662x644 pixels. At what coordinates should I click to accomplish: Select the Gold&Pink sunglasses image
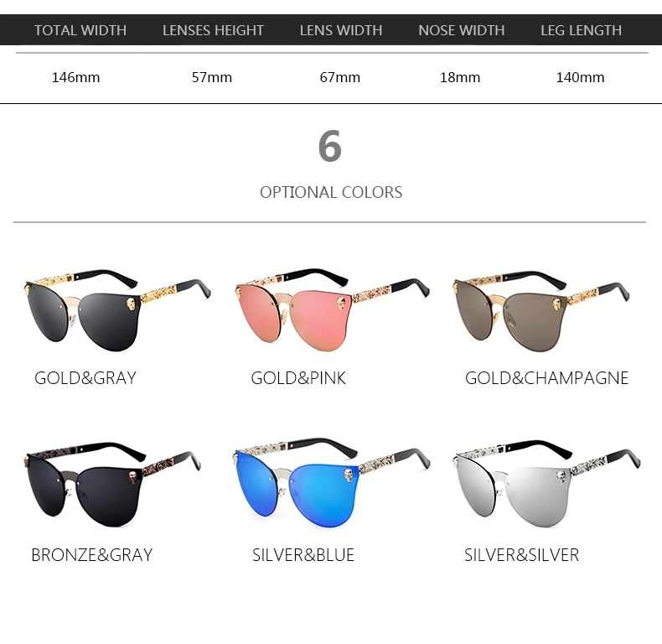tap(333, 309)
